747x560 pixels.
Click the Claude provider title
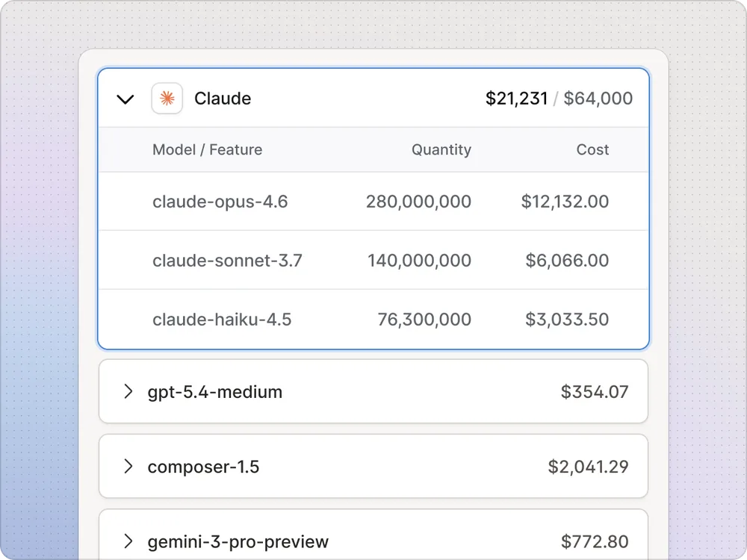click(x=223, y=99)
